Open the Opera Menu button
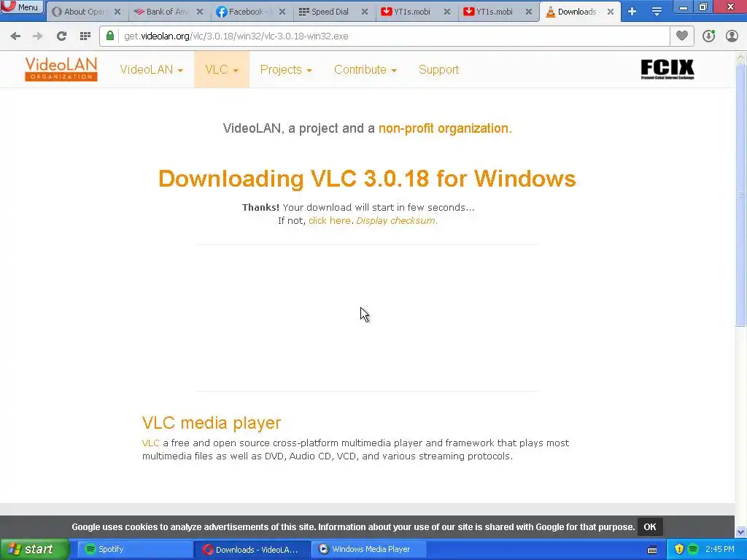Screen dimensions: 747x560 23,7
